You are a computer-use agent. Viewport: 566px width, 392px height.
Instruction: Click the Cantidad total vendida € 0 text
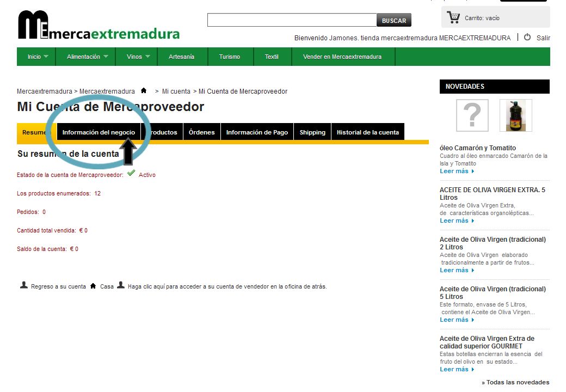[52, 230]
